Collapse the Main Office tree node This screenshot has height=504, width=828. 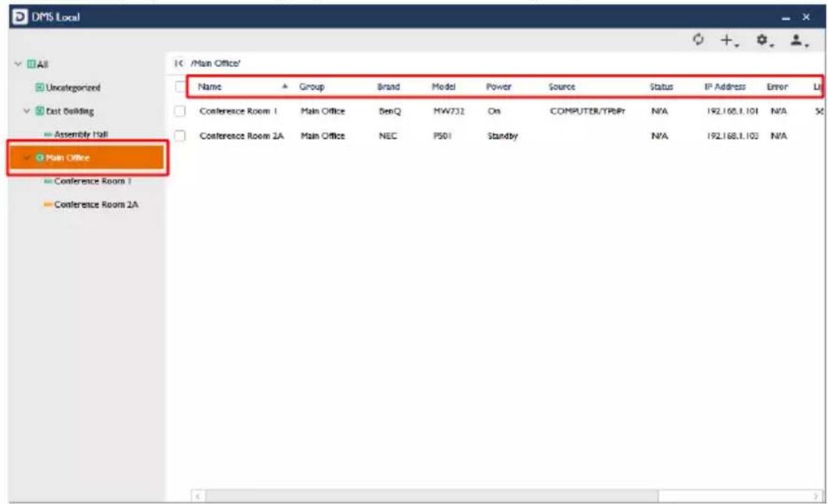click(27, 158)
